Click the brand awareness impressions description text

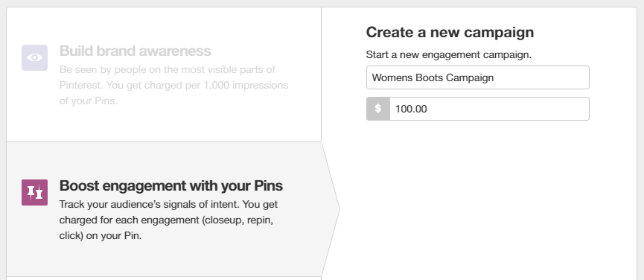click(x=173, y=85)
